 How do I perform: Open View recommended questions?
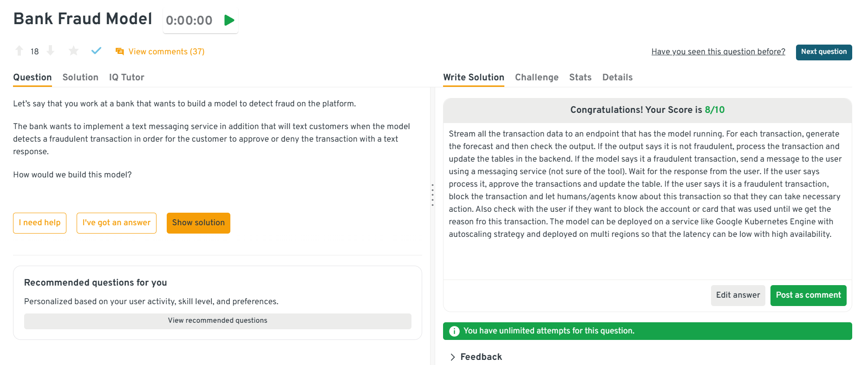[x=217, y=321]
